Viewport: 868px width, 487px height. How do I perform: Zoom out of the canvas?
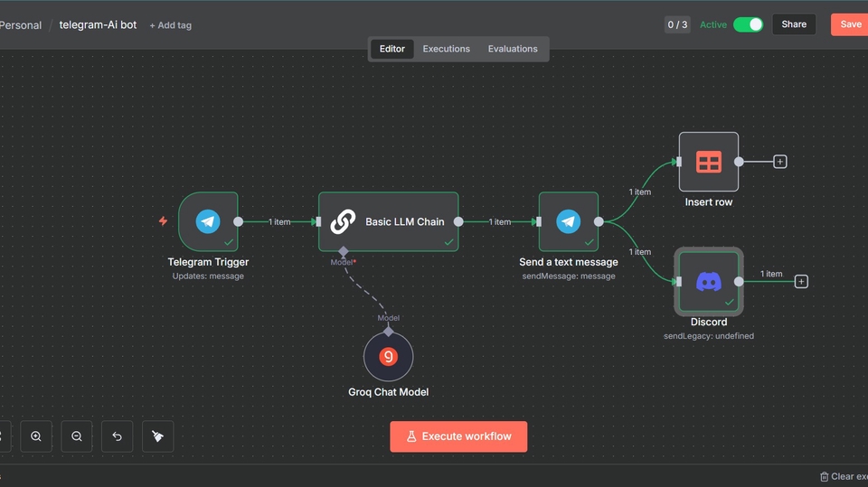[76, 436]
